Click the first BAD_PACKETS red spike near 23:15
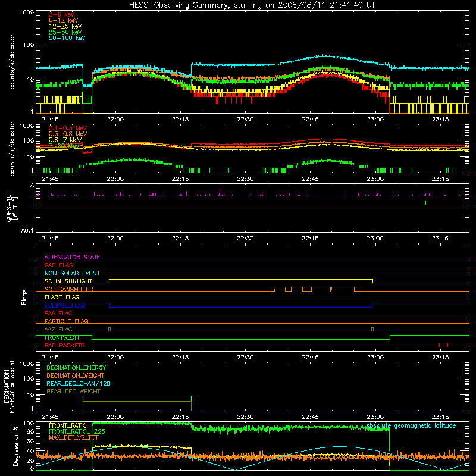Screen dimensions: 476x476 [439, 345]
